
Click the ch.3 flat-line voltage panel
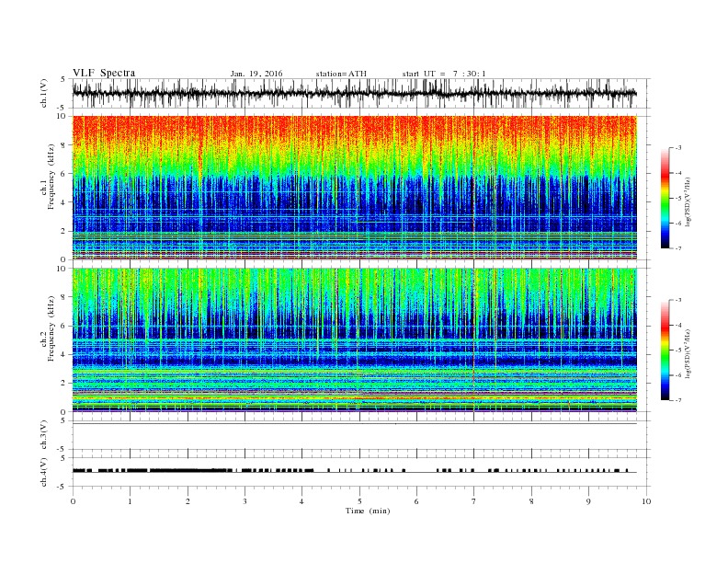(x=361, y=435)
